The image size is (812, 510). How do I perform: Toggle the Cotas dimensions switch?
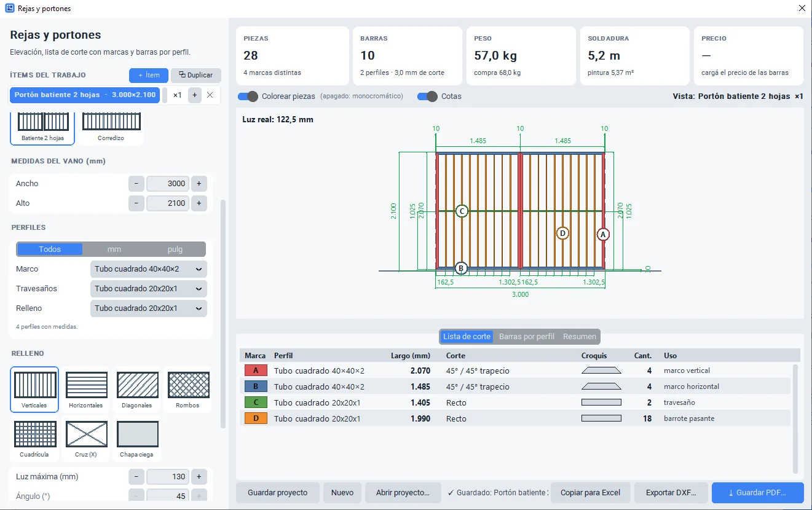427,96
